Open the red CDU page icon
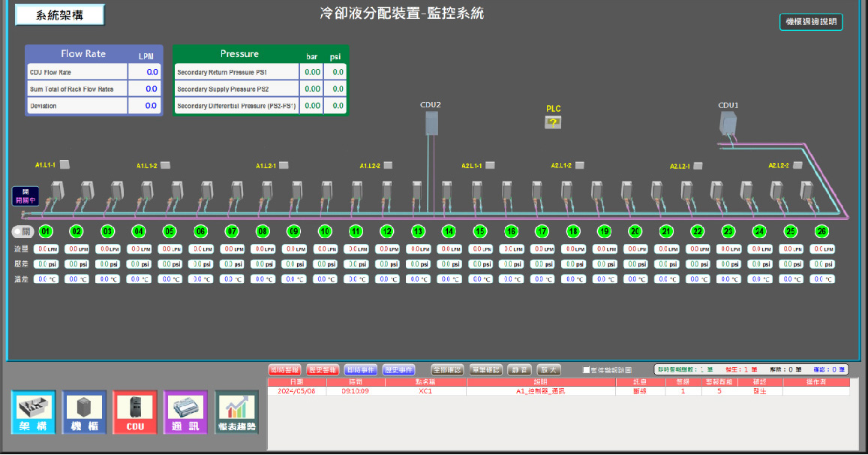 pyautogui.click(x=135, y=412)
